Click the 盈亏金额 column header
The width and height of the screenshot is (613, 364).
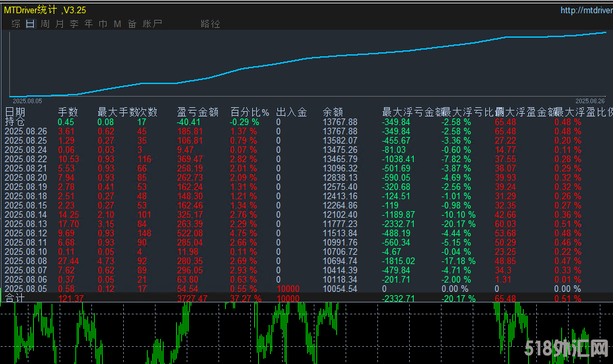(197, 113)
